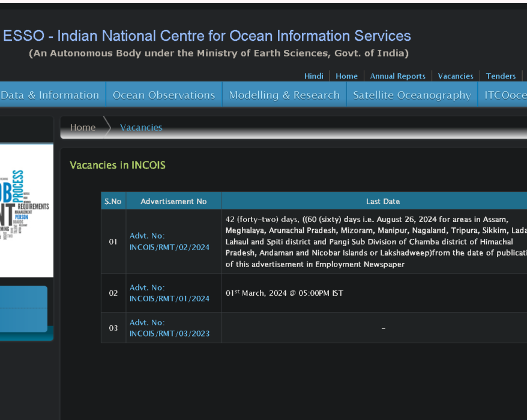527x420 pixels.
Task: Click serial number 03 cell
Action: [113, 328]
